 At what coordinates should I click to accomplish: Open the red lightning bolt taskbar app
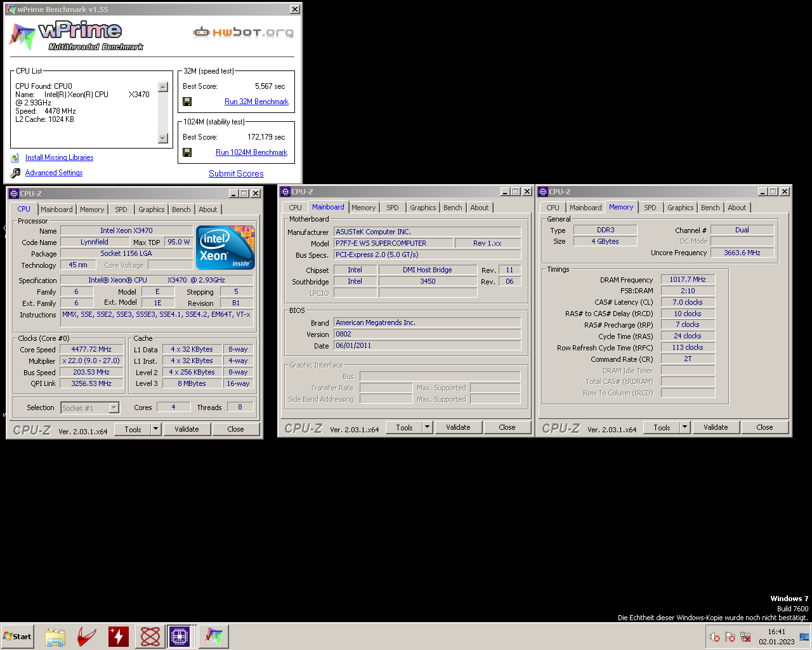pos(119,637)
